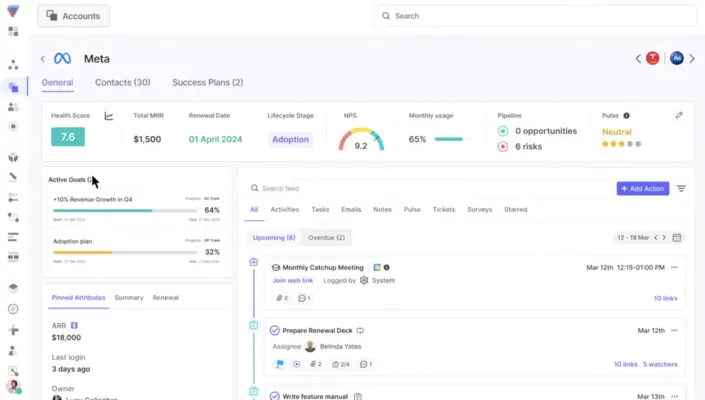Select the Activities feed tab
Image resolution: width=705 pixels, height=400 pixels.
tap(285, 209)
